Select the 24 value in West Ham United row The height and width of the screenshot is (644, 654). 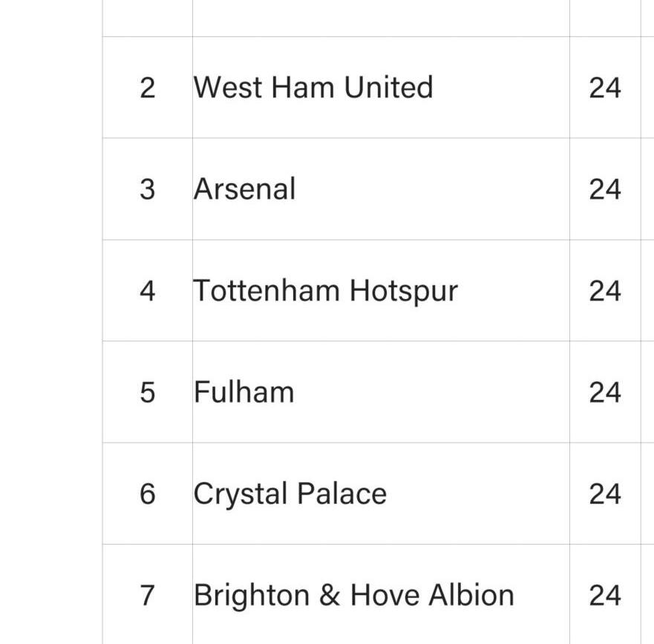pos(605,88)
